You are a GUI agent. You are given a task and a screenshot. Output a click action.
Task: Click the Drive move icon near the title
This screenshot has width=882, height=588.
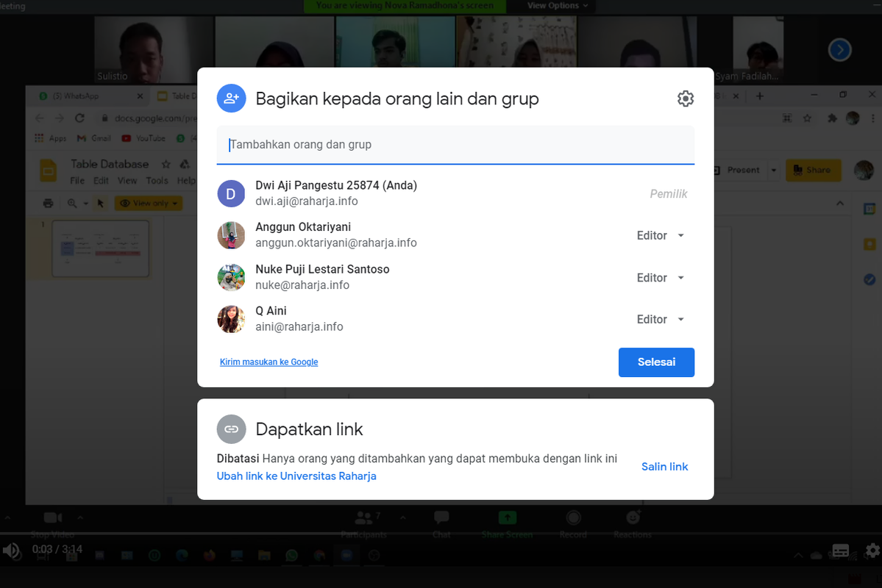pyautogui.click(x=185, y=164)
